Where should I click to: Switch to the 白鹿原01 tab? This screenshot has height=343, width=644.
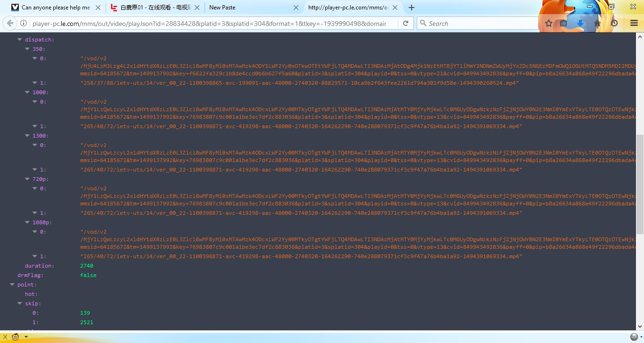[x=155, y=8]
